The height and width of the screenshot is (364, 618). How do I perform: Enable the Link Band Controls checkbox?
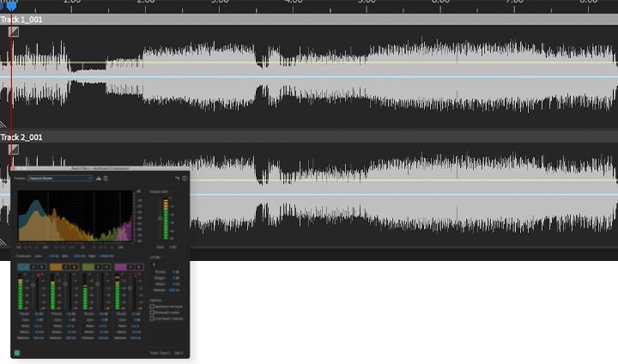click(x=153, y=318)
